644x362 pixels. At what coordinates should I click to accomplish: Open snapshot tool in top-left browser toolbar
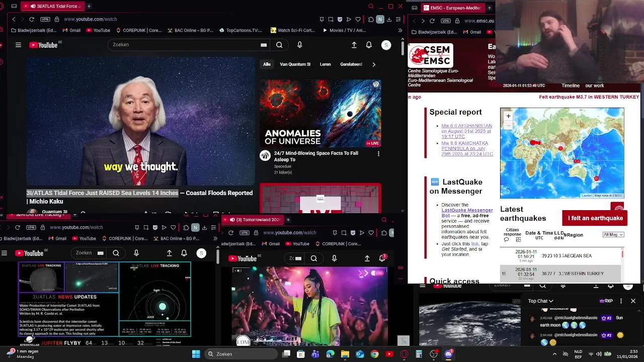(x=331, y=19)
